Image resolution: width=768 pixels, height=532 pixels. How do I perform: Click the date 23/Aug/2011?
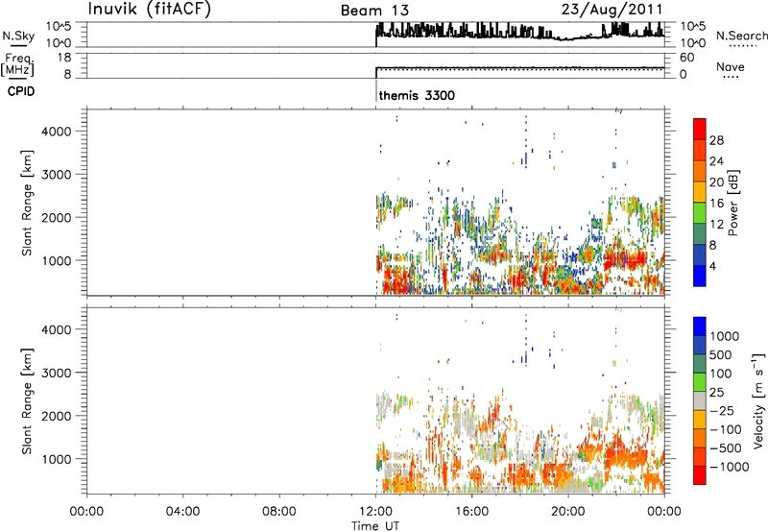pos(612,9)
